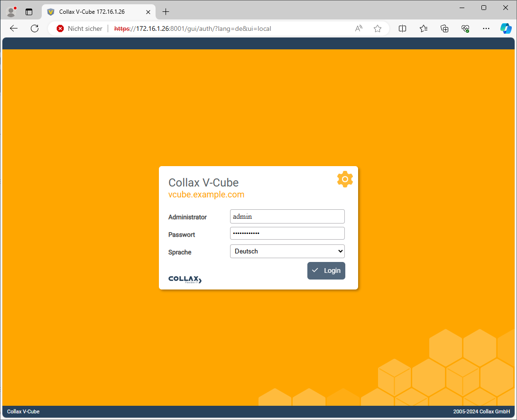
Task: Close the browser window
Action: click(x=506, y=8)
